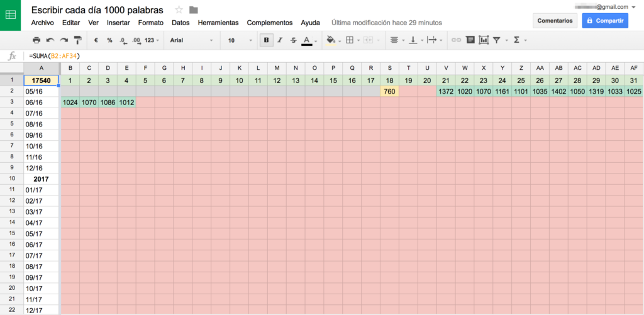Undo the last action

50,40
